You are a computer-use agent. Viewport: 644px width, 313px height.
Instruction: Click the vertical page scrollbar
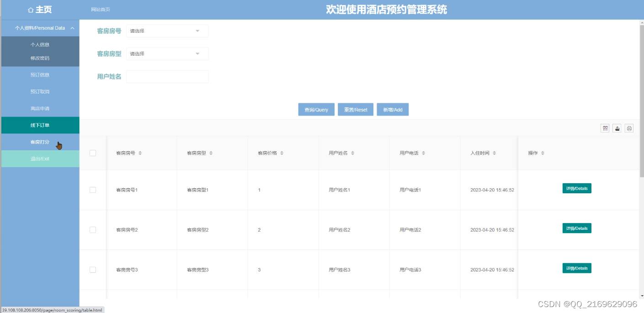641,101
